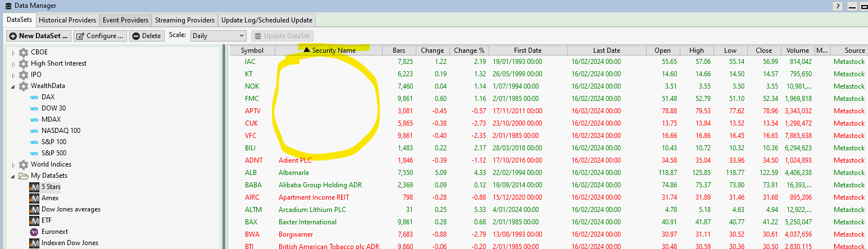Click the WealthData gear icon
868x249 pixels.
23,86
